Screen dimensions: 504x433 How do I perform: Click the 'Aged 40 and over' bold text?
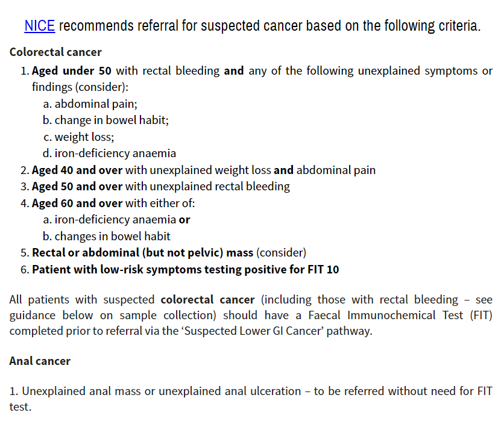click(x=77, y=170)
